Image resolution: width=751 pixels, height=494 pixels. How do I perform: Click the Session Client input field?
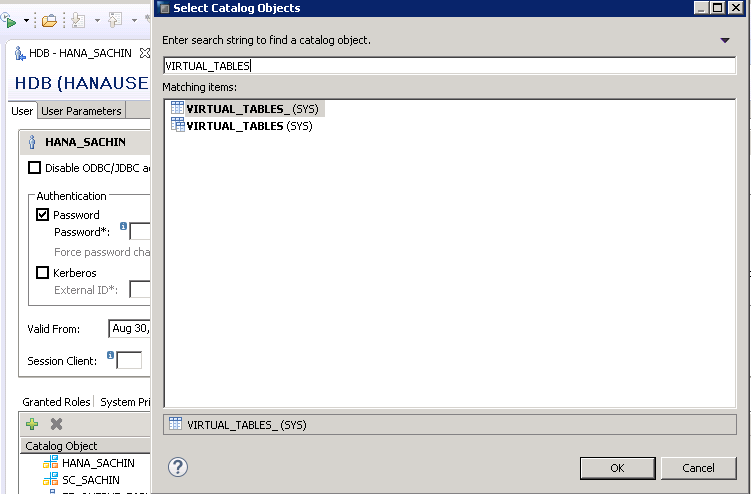(x=129, y=360)
